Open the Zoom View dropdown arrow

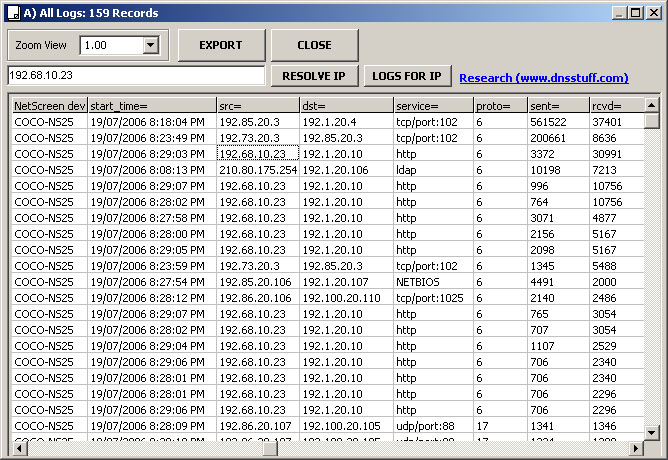(x=151, y=45)
